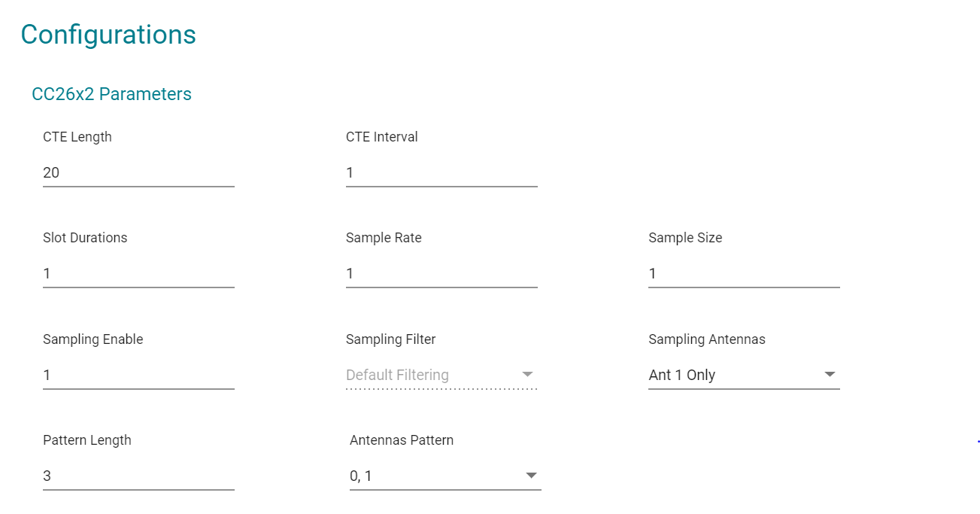The width and height of the screenshot is (980, 514).
Task: Select the Default Filtering dropdown text
Action: coord(397,375)
